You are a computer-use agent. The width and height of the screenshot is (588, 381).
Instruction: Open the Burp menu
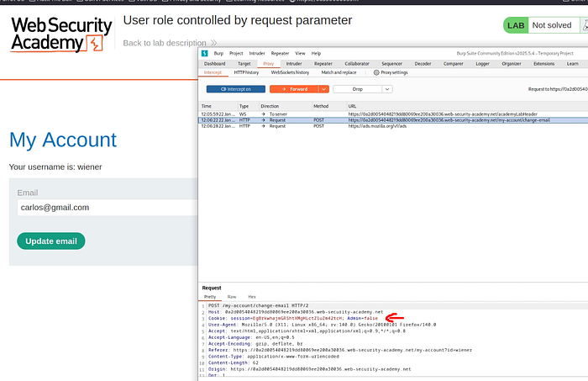pyautogui.click(x=218, y=53)
